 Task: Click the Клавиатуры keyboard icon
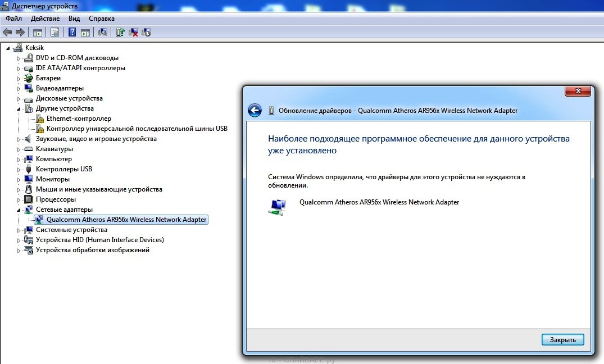pyautogui.click(x=29, y=149)
